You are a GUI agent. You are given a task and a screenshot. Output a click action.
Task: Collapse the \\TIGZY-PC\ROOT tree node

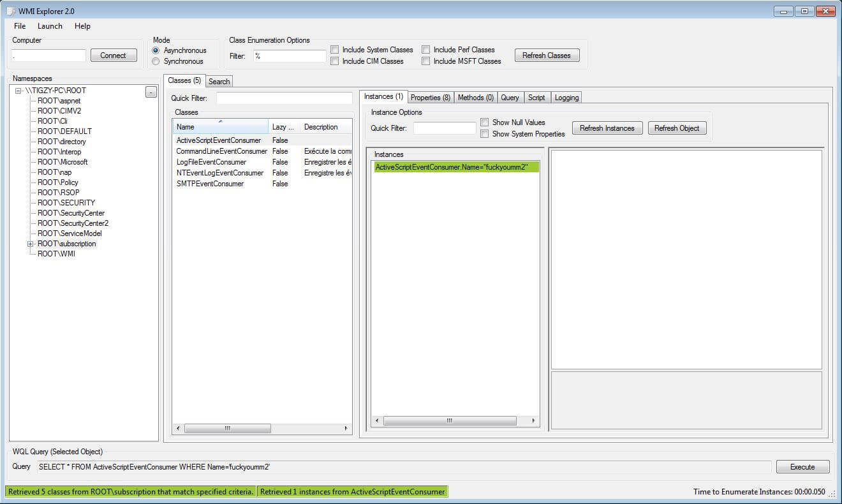click(x=18, y=91)
